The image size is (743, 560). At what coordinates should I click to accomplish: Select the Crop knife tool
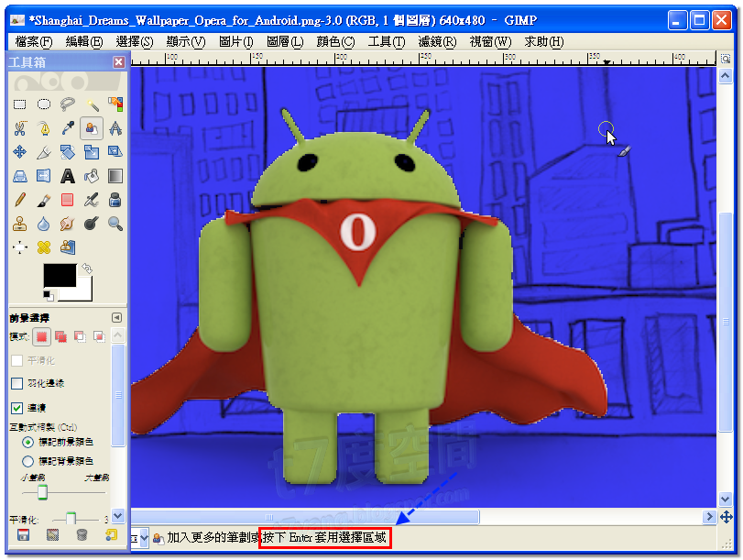point(44,152)
